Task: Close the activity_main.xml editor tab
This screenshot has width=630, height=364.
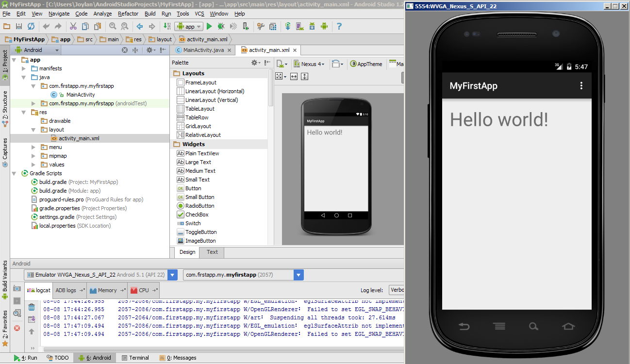Action: coord(295,50)
